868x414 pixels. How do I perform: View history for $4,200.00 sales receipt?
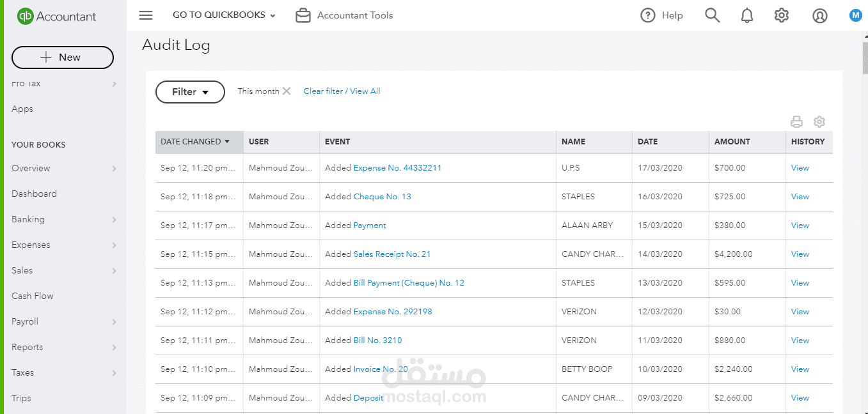800,254
